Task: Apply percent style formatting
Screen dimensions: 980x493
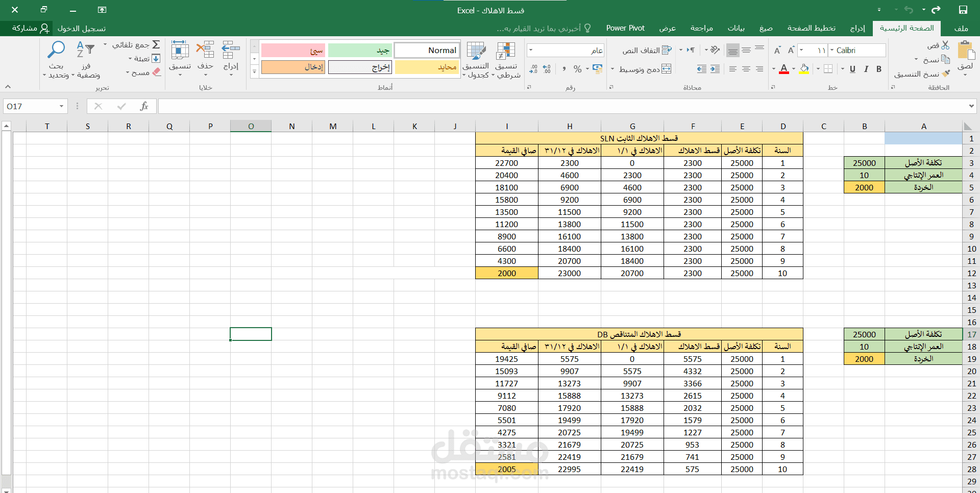Action: (x=577, y=69)
